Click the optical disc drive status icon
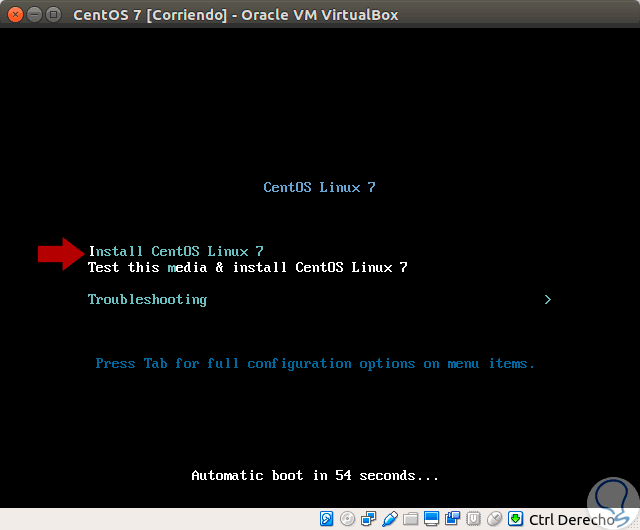Screen dimensions: 640x530 347,519
